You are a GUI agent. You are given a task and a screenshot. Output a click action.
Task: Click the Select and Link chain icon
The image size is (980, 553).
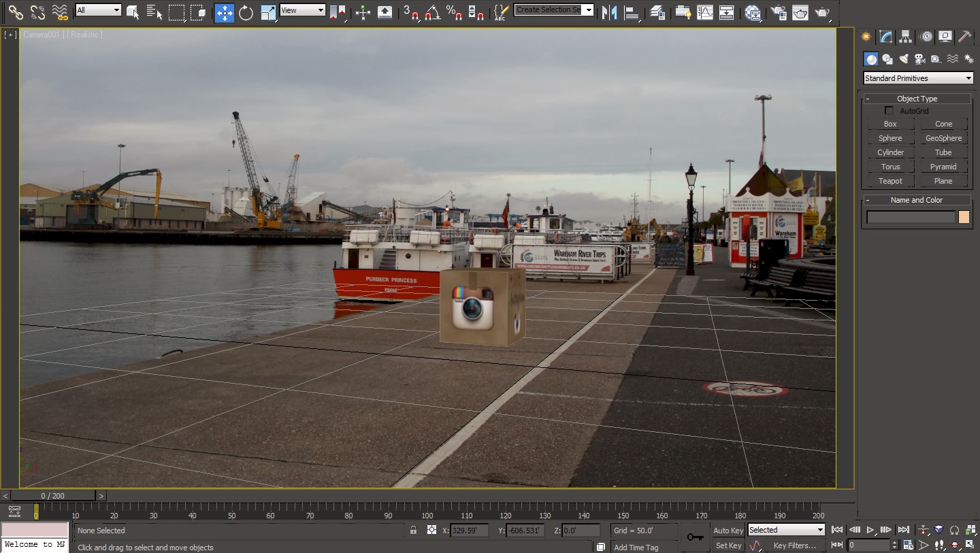click(16, 12)
